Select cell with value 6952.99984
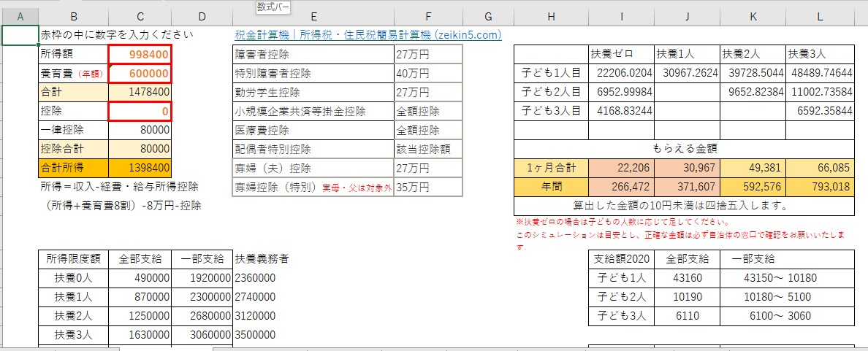This screenshot has width=868, height=351. pos(621,92)
